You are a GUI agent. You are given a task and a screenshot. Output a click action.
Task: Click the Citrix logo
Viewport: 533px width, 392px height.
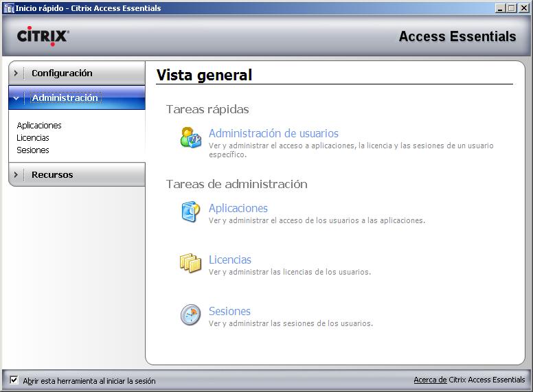coord(43,36)
